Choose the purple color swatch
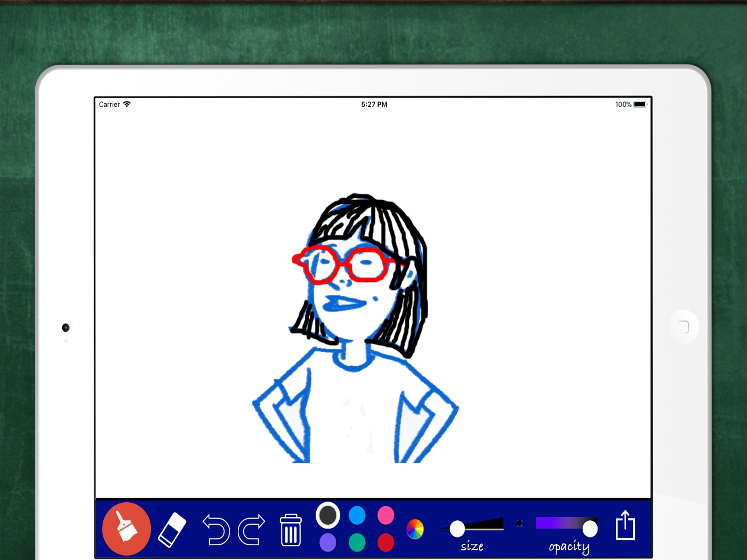 (x=328, y=542)
